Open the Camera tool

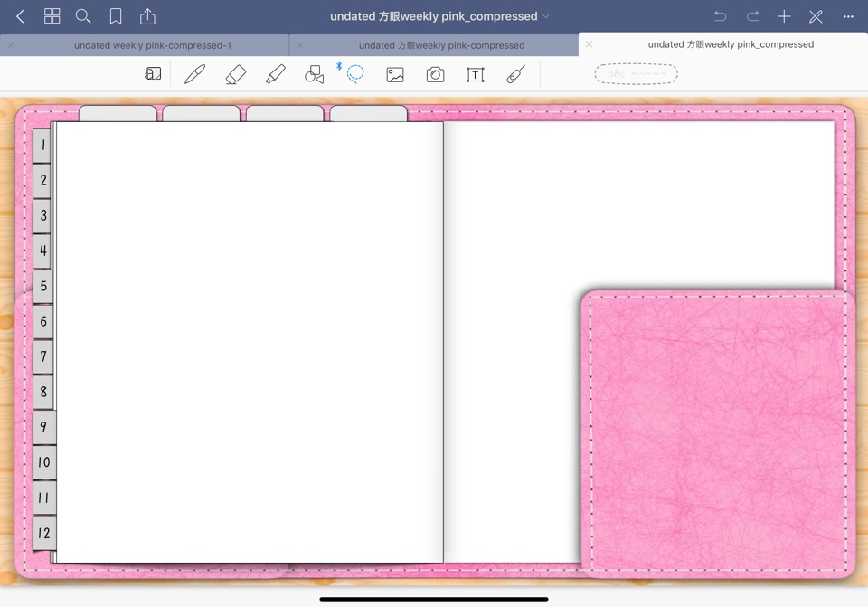[434, 73]
